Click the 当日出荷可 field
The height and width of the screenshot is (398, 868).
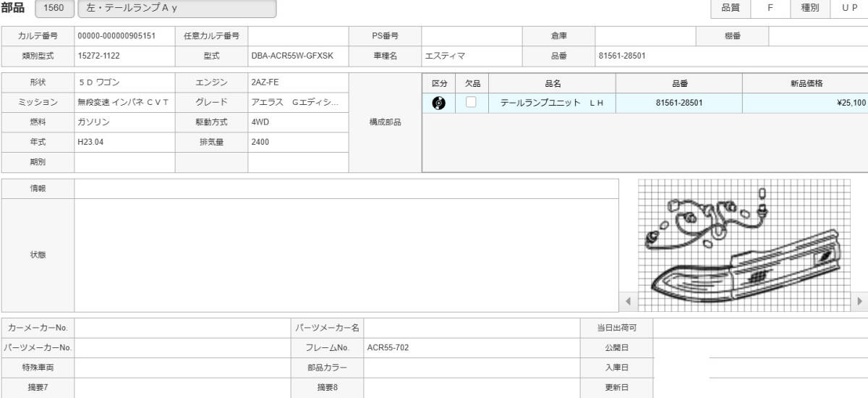(x=760, y=328)
